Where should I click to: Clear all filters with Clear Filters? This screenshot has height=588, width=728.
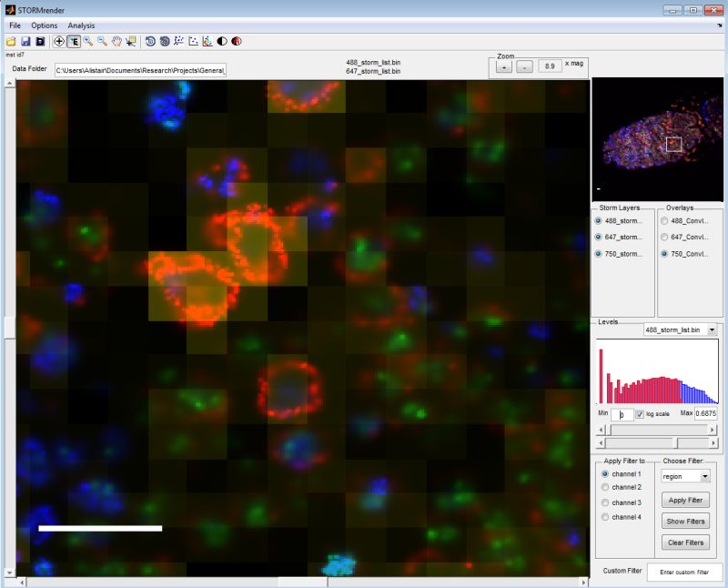tap(685, 542)
